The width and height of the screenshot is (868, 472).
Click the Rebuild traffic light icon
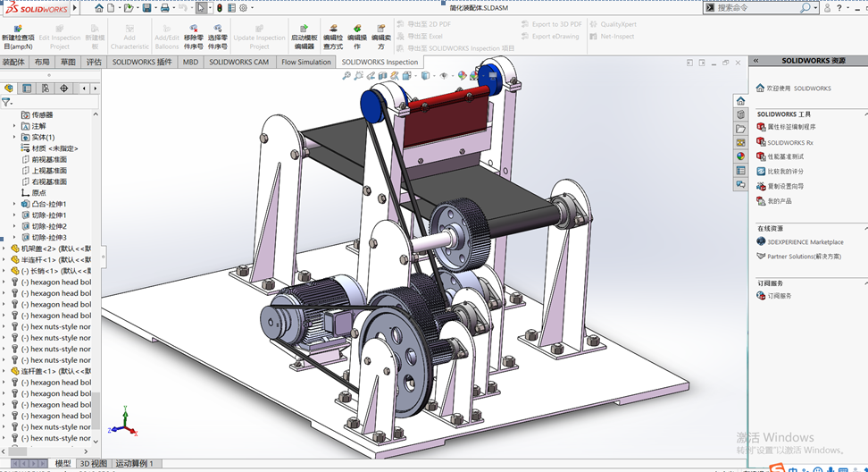point(220,8)
